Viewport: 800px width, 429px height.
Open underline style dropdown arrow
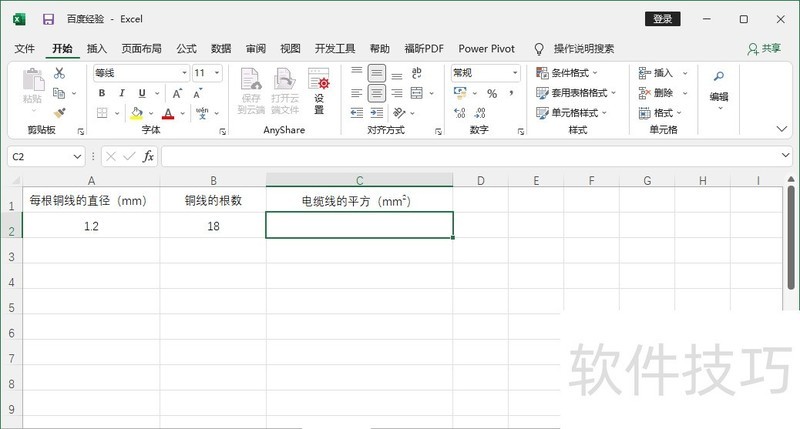tap(157, 93)
